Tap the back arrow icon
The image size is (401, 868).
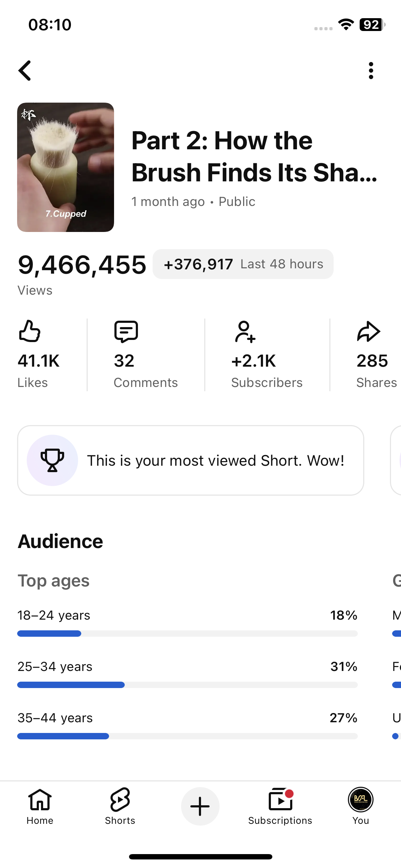(x=25, y=71)
